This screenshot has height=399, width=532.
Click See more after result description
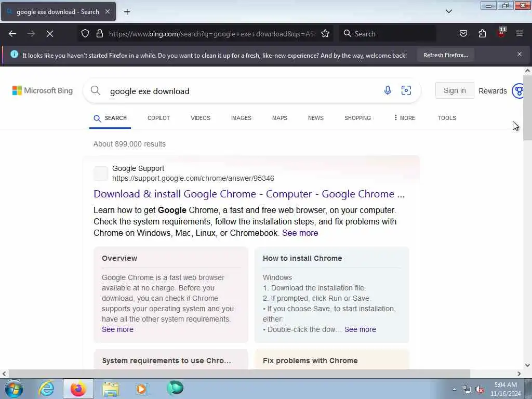click(x=300, y=233)
